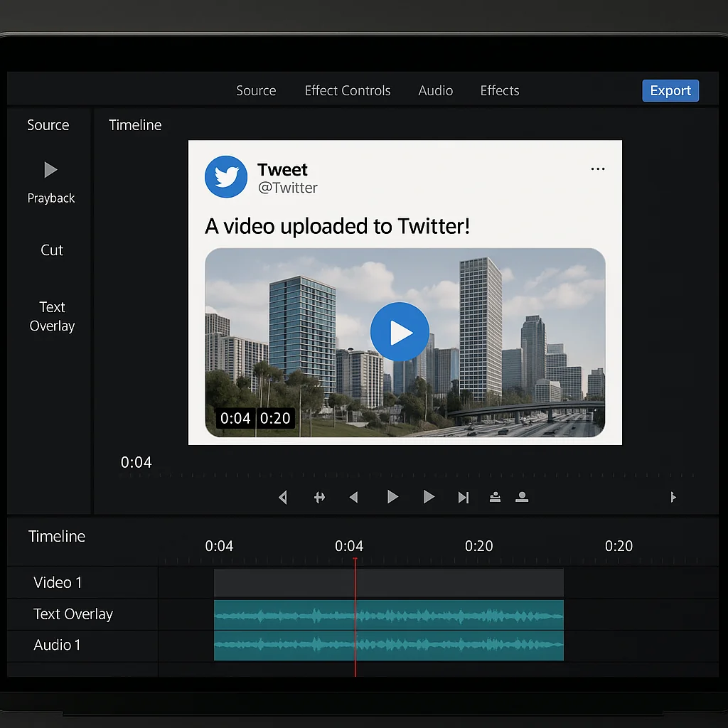Screen dimensions: 728x728
Task: Open the Timeline panel label above preview
Action: [135, 125]
